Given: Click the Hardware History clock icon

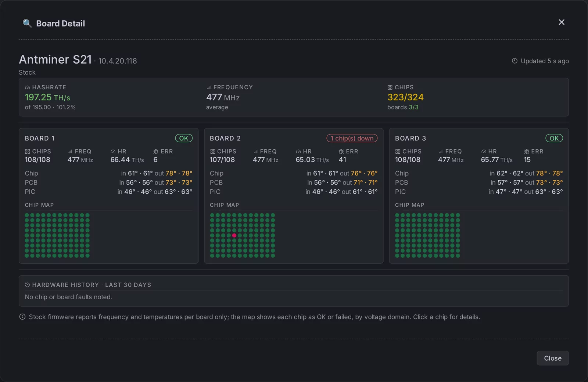Looking at the screenshot, I should pyautogui.click(x=27, y=285).
